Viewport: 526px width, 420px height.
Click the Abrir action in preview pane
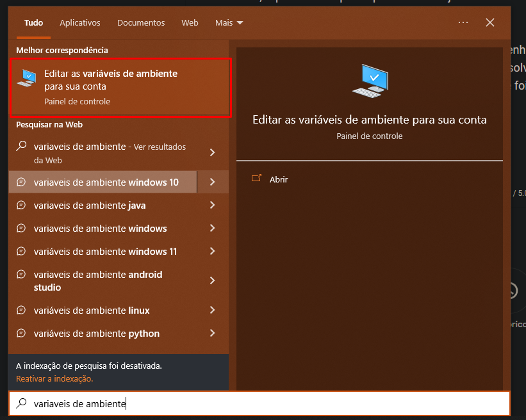click(279, 179)
